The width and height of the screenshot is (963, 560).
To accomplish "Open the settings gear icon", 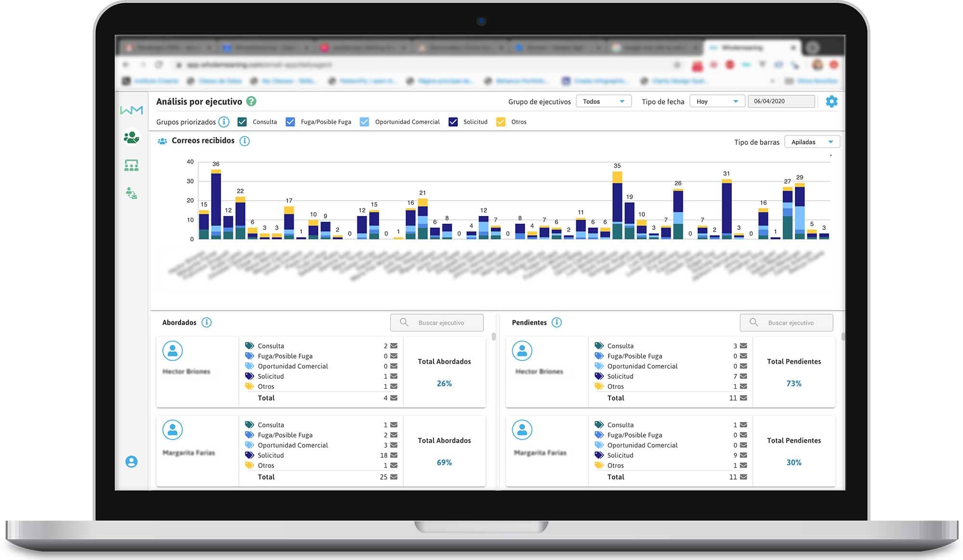I will tap(831, 102).
